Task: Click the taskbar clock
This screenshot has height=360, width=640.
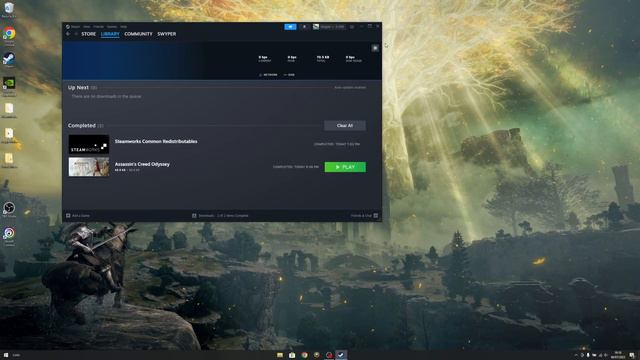Action: [618, 355]
